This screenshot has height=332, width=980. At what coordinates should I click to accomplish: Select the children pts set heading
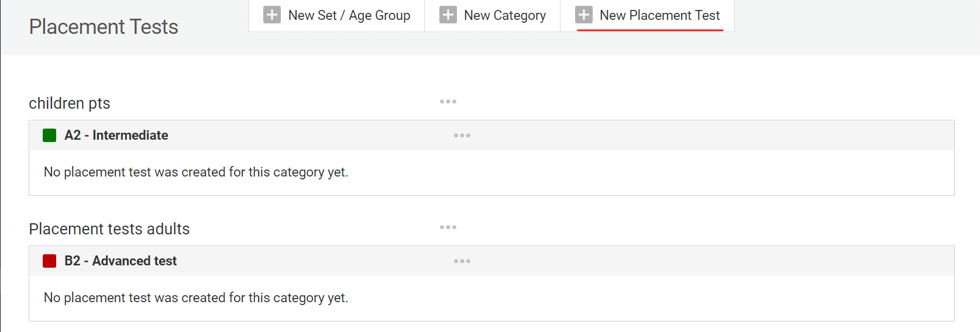(x=70, y=103)
